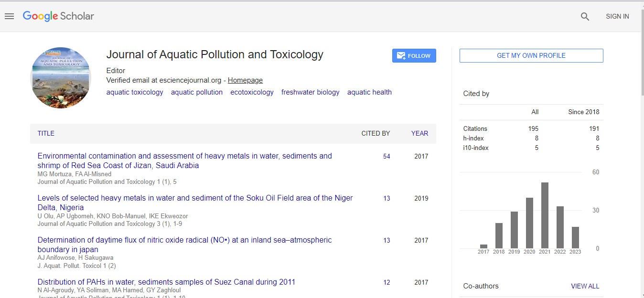The width and height of the screenshot is (644, 298).
Task: Sign in to Google account
Action: (x=617, y=16)
